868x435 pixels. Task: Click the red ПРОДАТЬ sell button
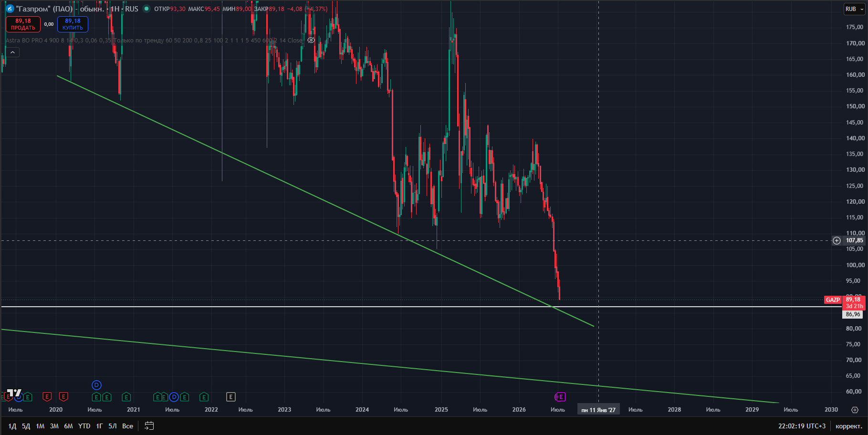click(x=23, y=24)
